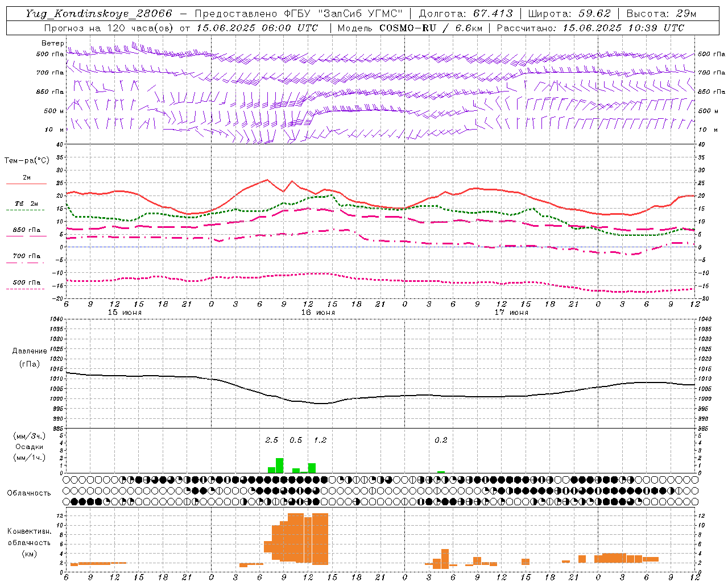Click the 0.2 precipitation total value
728x582 pixels.
click(x=441, y=440)
